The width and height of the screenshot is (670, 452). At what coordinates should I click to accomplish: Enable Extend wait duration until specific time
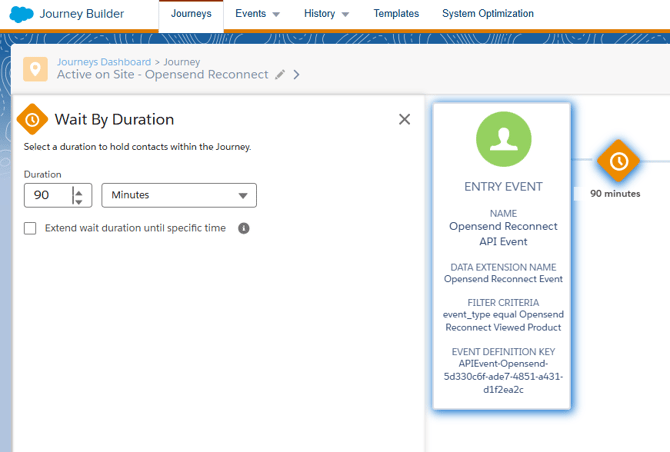(30, 228)
